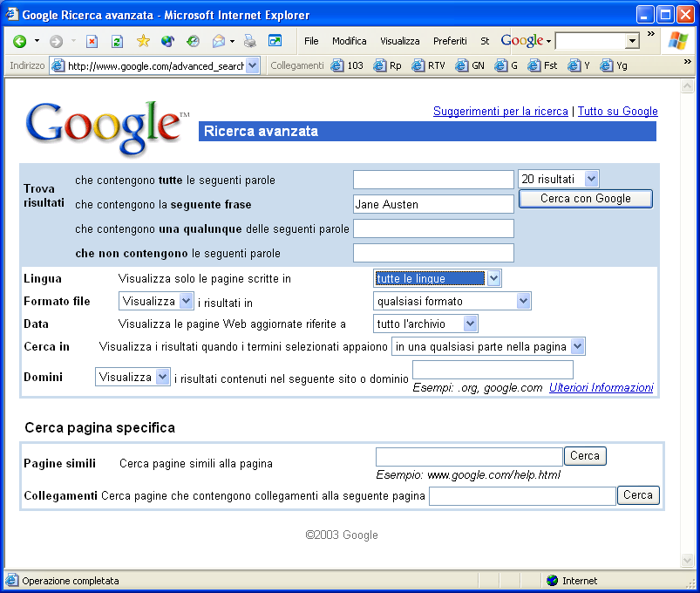Viewport: 700px width, 593px height.
Task: Follow the 'Suggerimenti per la ricerca' link
Action: 500,112
